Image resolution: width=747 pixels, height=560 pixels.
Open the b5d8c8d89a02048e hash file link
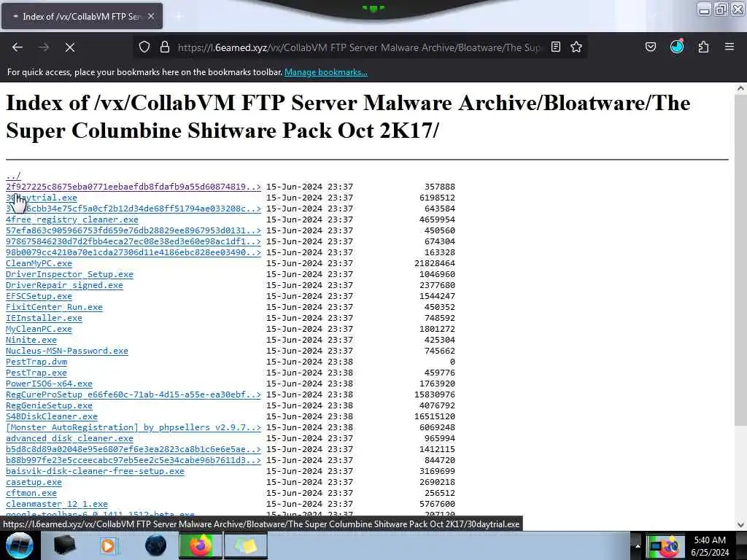133,449
